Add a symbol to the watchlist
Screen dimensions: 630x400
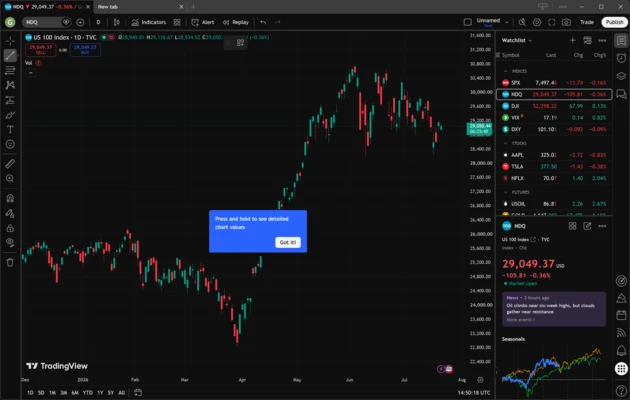tap(573, 40)
